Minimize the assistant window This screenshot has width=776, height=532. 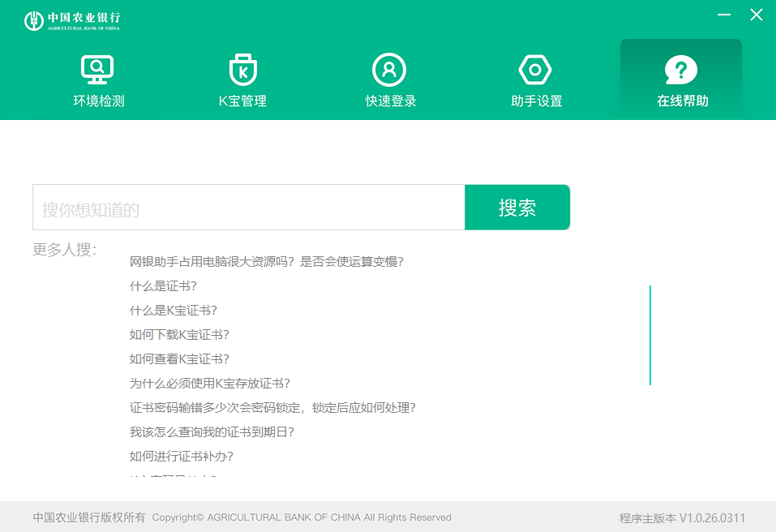click(x=724, y=15)
